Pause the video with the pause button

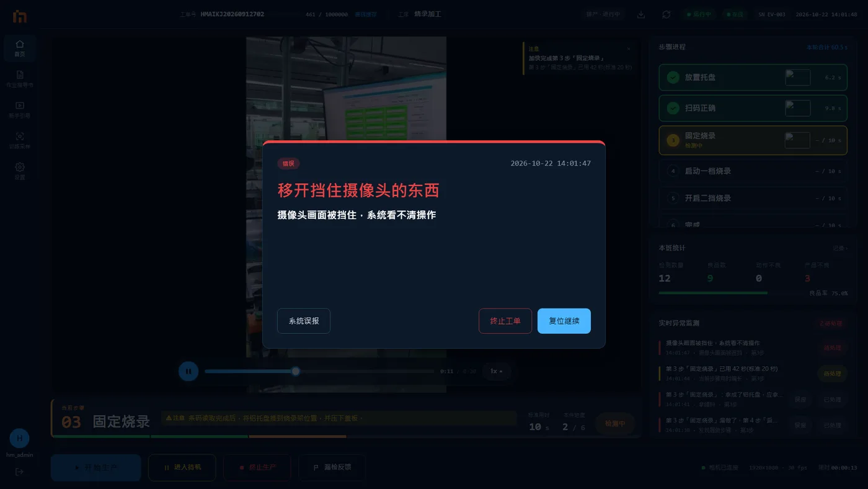[188, 372]
